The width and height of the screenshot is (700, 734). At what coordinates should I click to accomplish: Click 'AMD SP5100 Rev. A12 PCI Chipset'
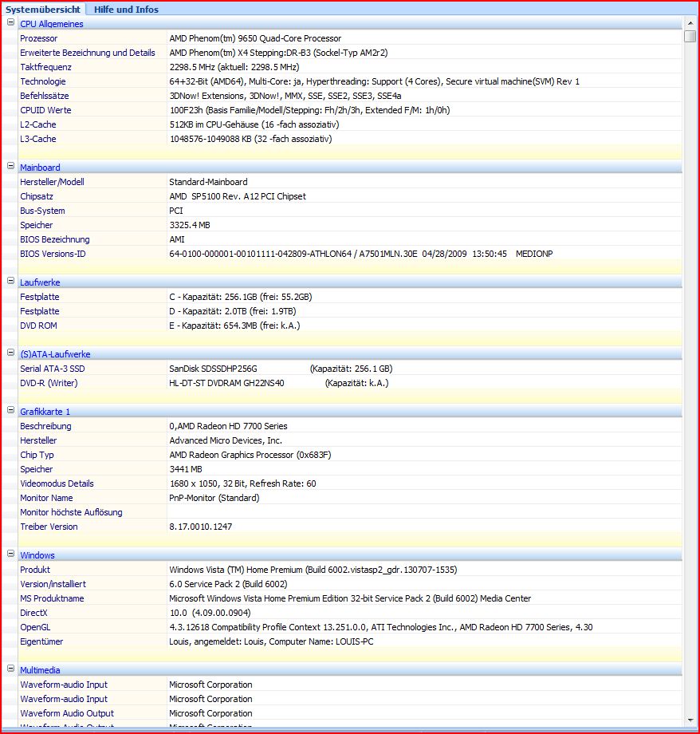(238, 196)
